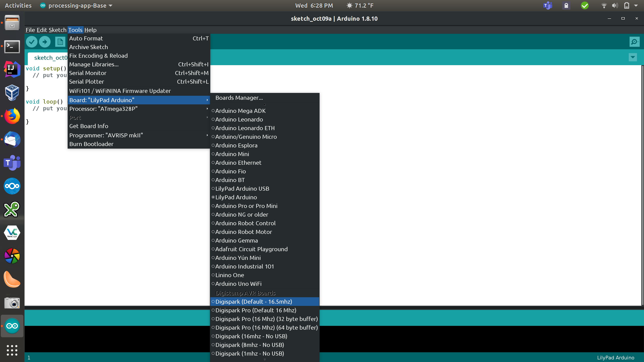Expand the Programmer: "AVRISP mkII" submenu
The height and width of the screenshot is (362, 644).
[x=139, y=135]
